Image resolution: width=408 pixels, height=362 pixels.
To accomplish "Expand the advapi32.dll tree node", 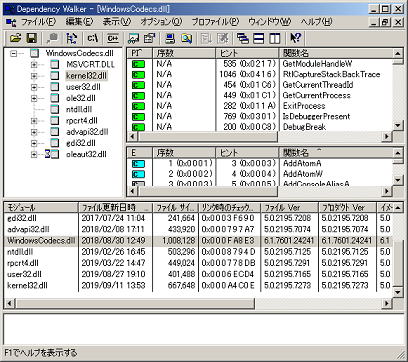I will pyautogui.click(x=34, y=132).
